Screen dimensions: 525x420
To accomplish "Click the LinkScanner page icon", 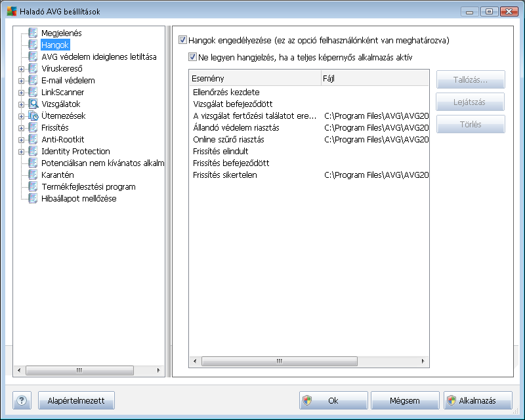I will pyautogui.click(x=33, y=92).
